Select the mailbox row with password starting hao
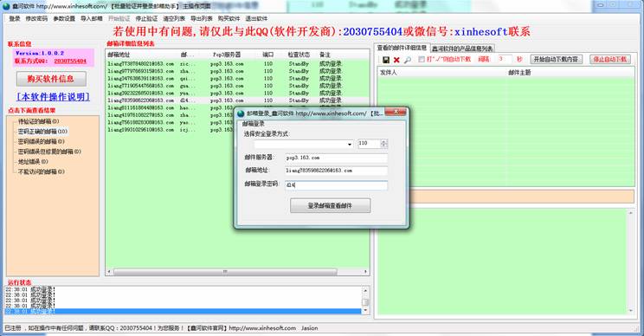 point(169,107)
